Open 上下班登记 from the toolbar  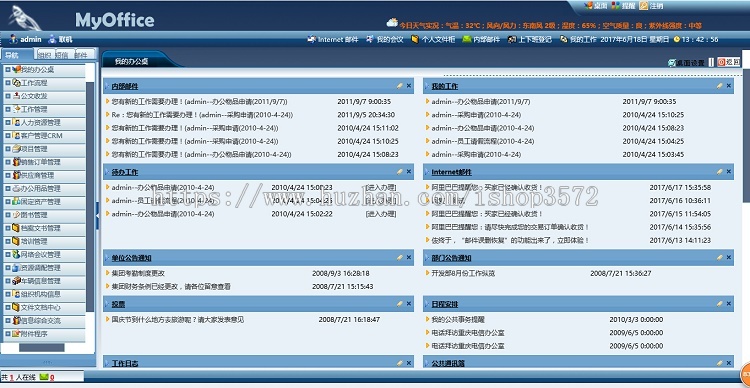point(530,40)
